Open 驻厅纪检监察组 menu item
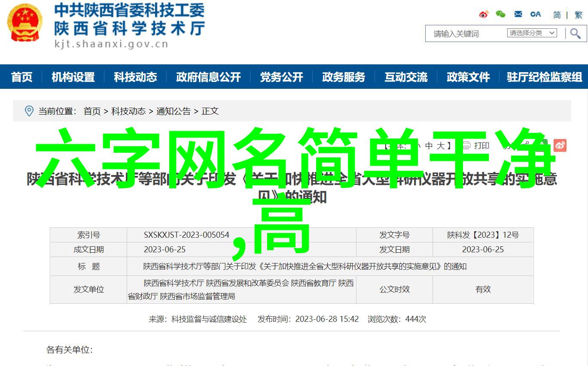 click(x=544, y=77)
